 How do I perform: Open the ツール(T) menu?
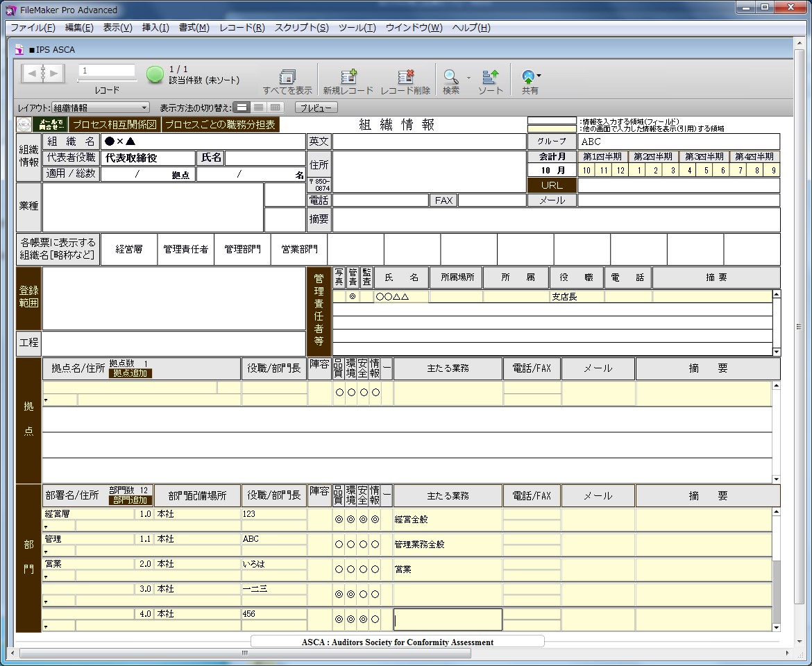click(357, 28)
